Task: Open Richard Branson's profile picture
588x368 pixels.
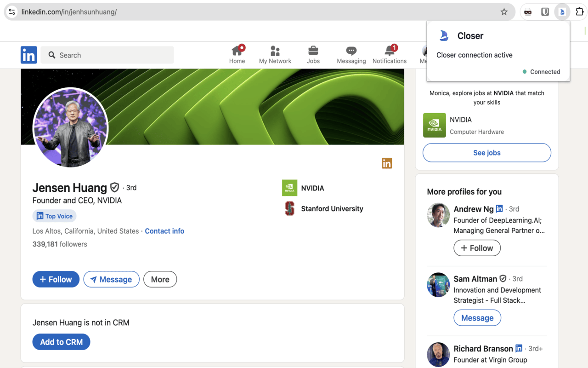Action: coord(438,354)
